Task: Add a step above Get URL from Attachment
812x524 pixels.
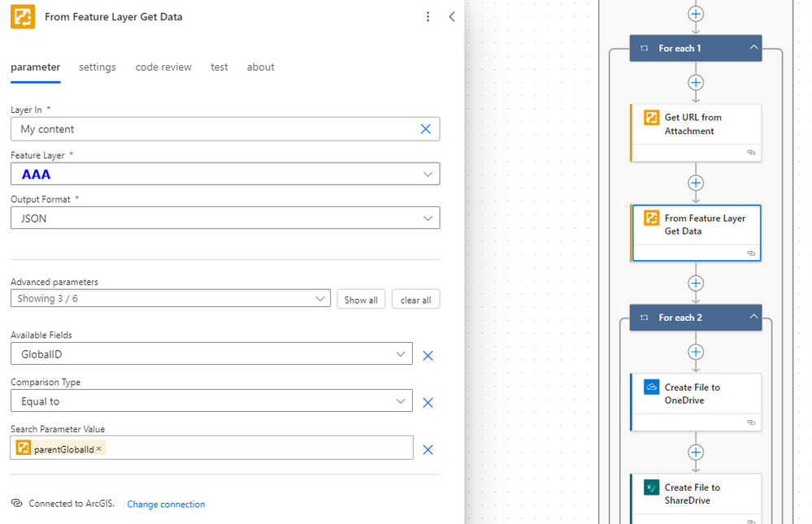Action: (x=696, y=83)
